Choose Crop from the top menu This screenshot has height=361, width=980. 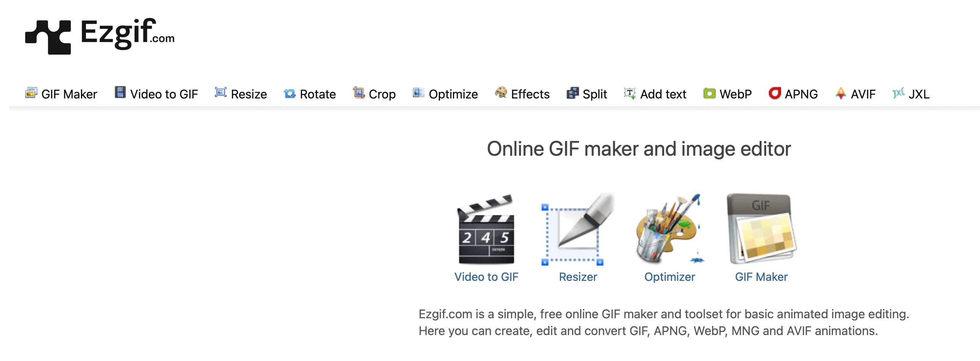coord(382,94)
